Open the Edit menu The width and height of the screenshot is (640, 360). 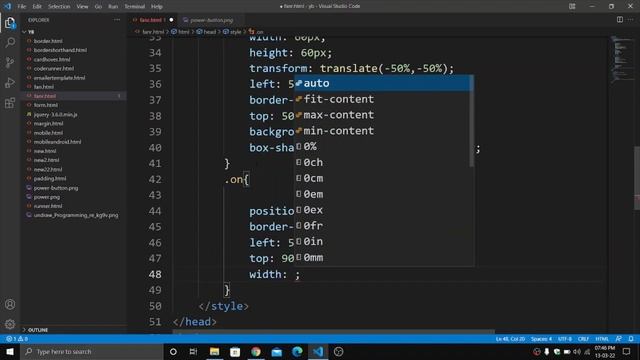[x=37, y=7]
